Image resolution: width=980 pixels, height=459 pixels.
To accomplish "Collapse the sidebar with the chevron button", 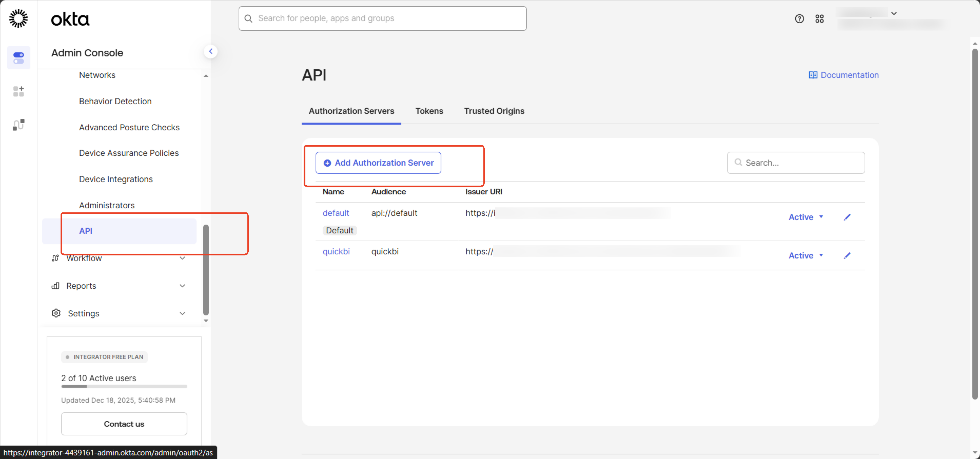I will tap(210, 51).
